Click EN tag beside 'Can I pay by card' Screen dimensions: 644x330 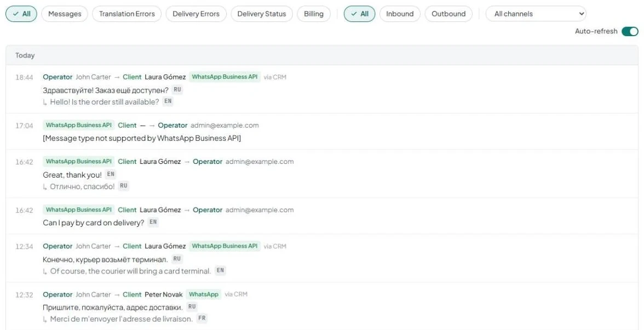click(x=153, y=223)
